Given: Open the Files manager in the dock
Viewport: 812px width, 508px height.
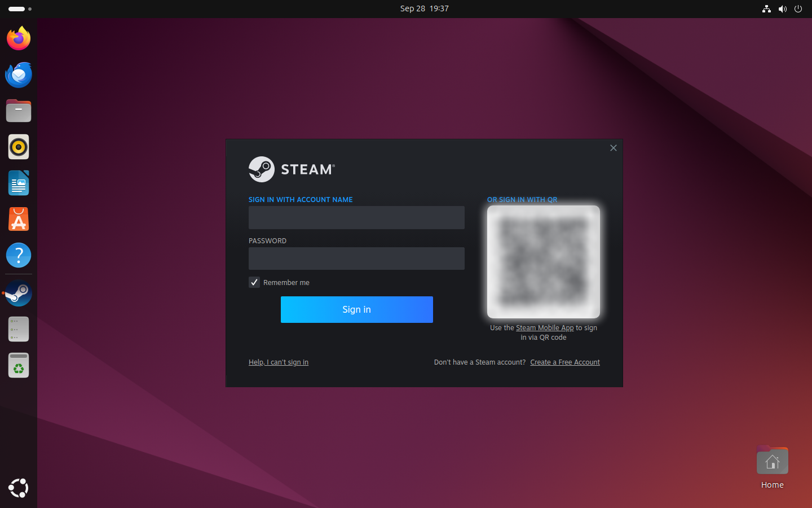Looking at the screenshot, I should (x=19, y=111).
